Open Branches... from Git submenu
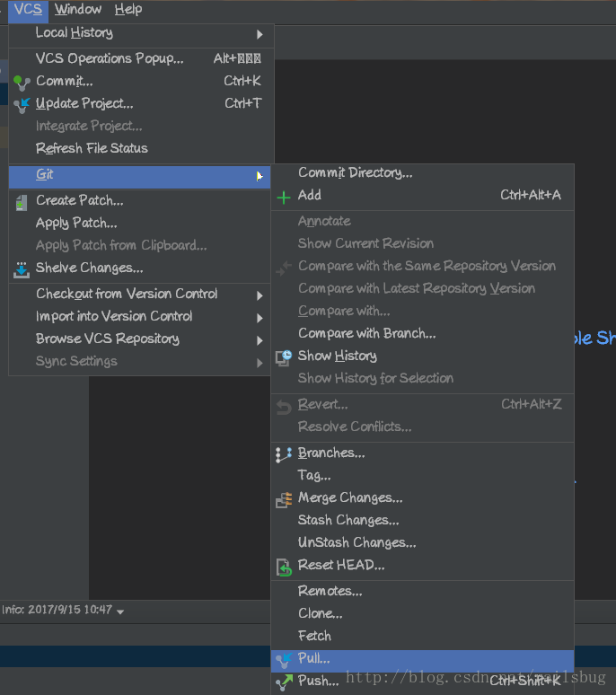This screenshot has height=695, width=616. click(x=423, y=453)
